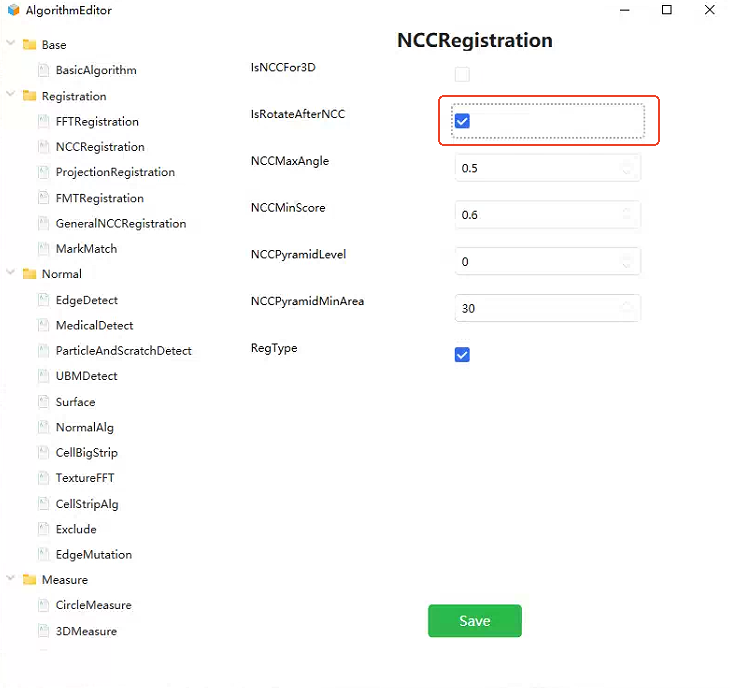The image size is (731, 689).
Task: Increase the NCCMaxAngle value with the spinner
Action: [x=627, y=164]
